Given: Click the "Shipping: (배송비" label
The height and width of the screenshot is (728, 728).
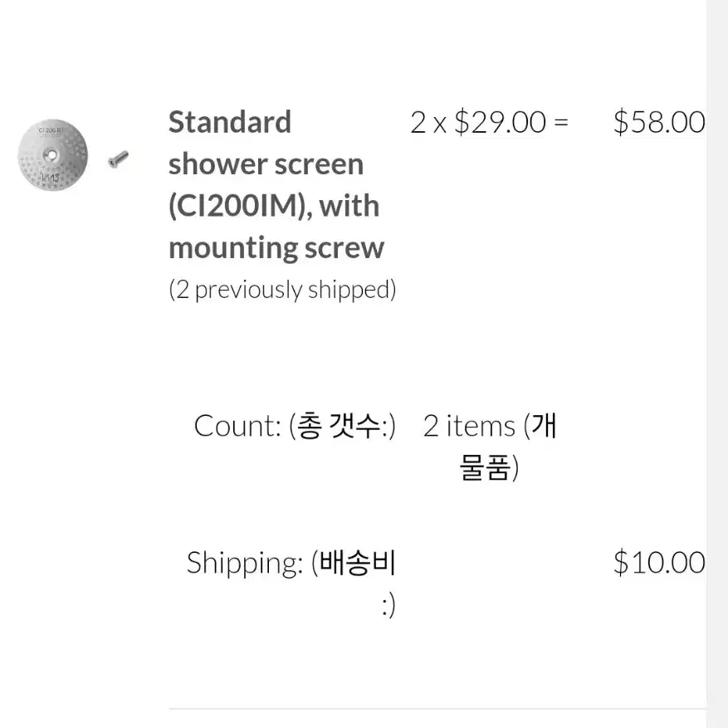Looking at the screenshot, I should coord(291,563).
